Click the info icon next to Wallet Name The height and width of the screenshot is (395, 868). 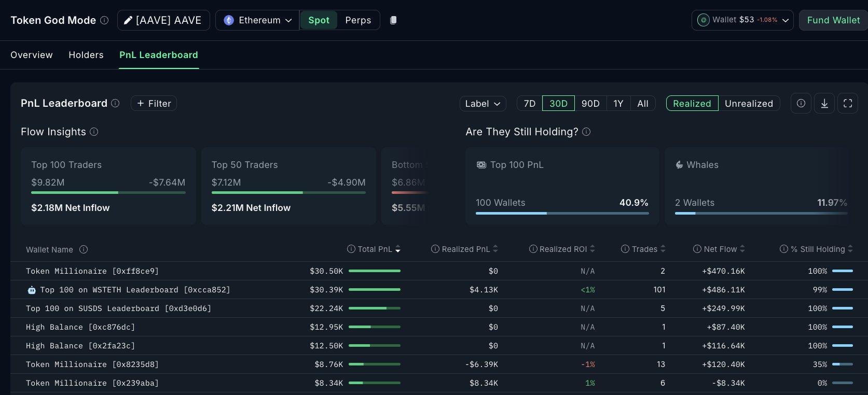click(x=84, y=249)
